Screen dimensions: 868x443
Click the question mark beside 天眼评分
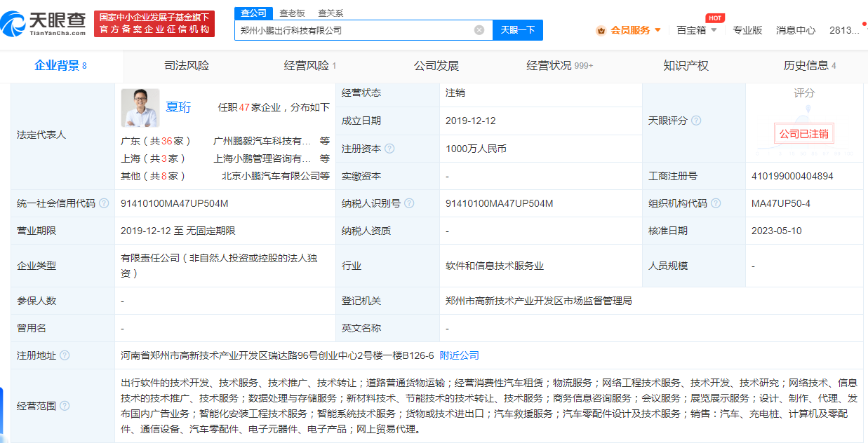click(696, 121)
